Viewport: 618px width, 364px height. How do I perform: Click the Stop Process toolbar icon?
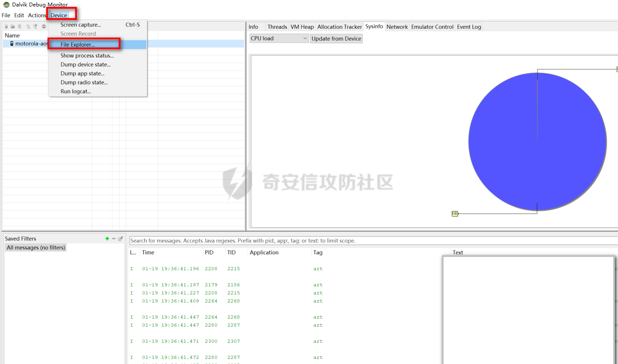44,26
